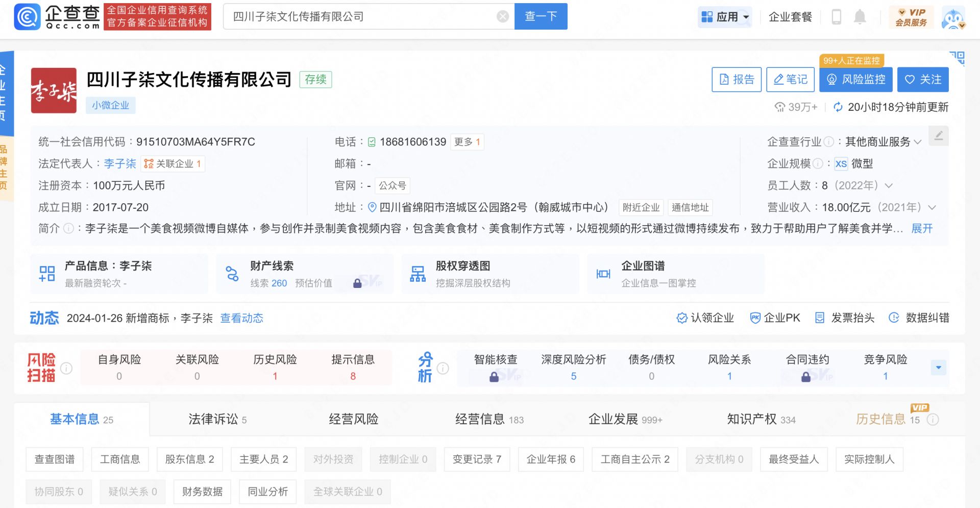Open legal representative 李子柒 link
The height and width of the screenshot is (508, 980).
coord(120,163)
